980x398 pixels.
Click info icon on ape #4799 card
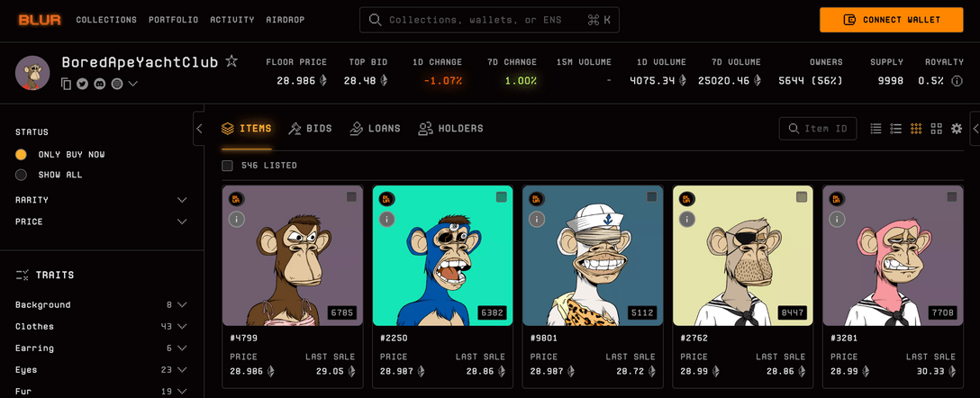[236, 219]
